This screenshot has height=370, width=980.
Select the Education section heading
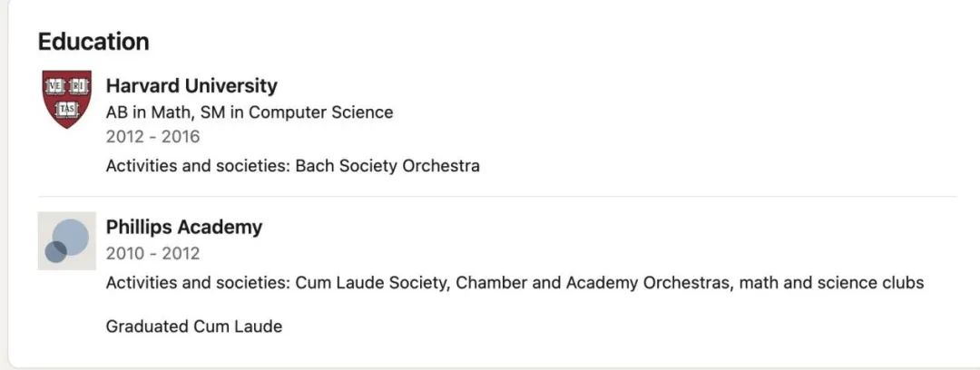click(93, 41)
